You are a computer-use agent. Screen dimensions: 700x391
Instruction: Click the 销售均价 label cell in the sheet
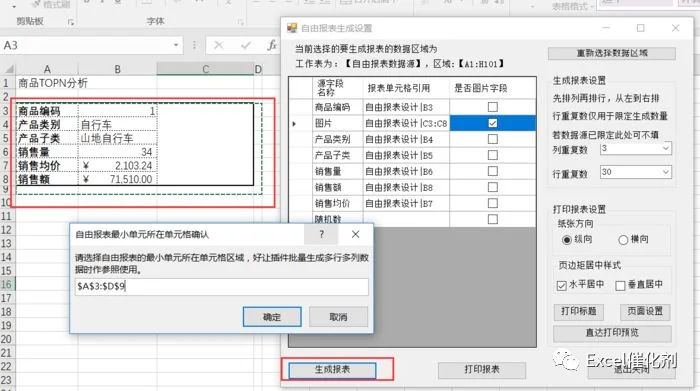pos(47,166)
